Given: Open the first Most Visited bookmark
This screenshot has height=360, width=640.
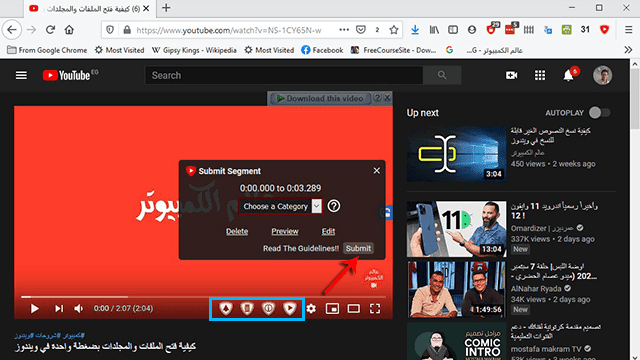Looking at the screenshot, I should (x=119, y=50).
